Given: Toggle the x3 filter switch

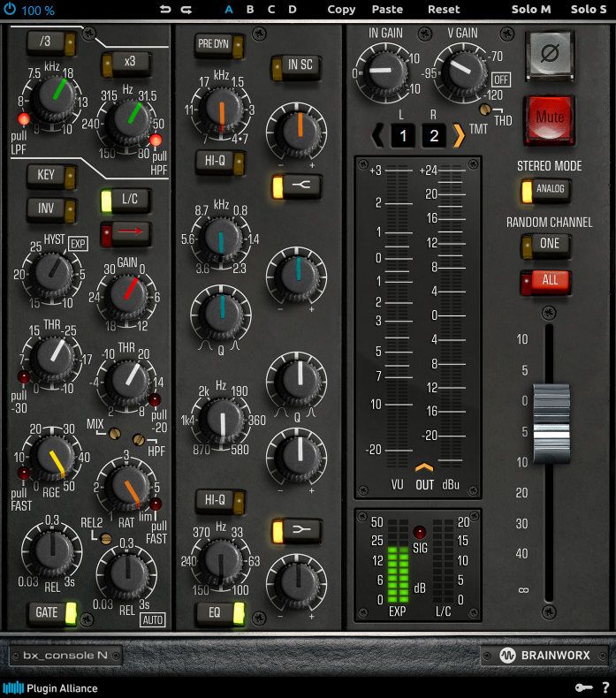Looking at the screenshot, I should (x=125, y=64).
